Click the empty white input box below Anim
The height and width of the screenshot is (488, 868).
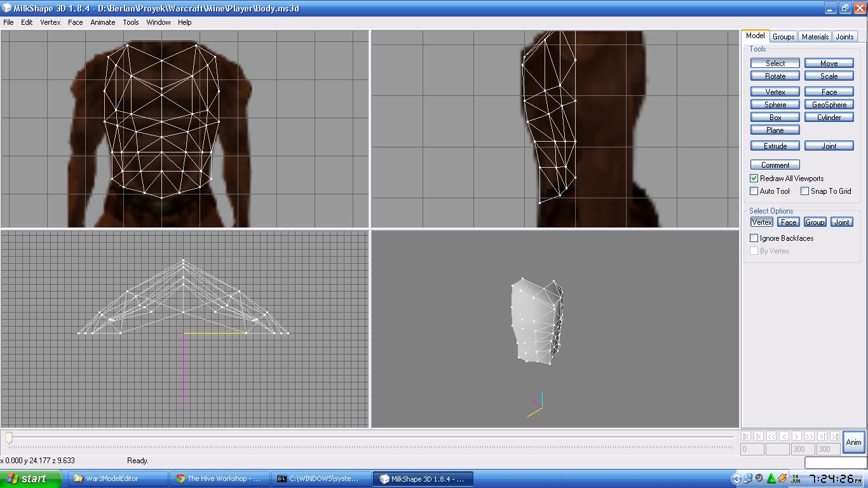click(836, 462)
